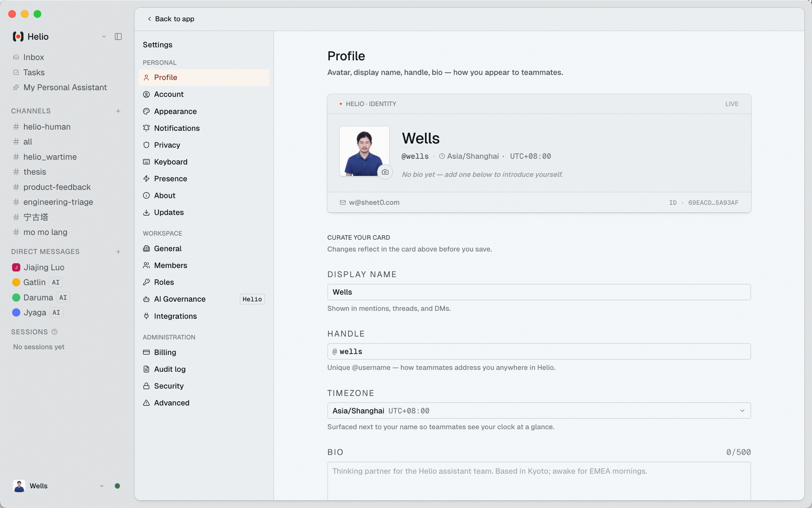Focus the Handle username input field
The height and width of the screenshot is (508, 812).
(x=539, y=352)
